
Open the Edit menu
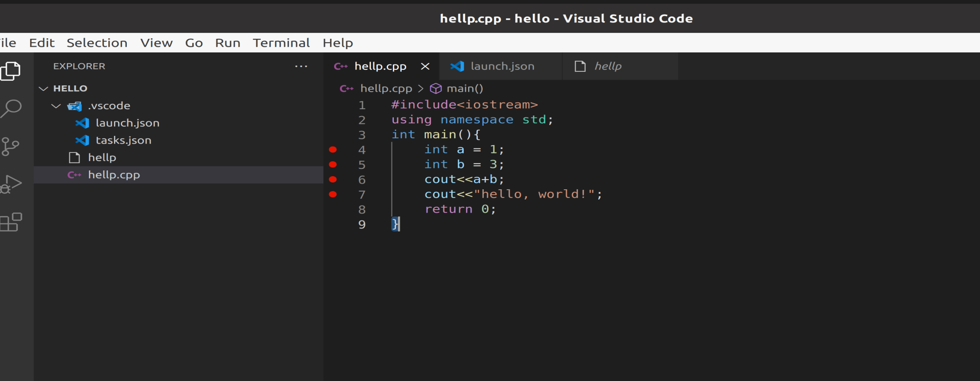tap(42, 43)
